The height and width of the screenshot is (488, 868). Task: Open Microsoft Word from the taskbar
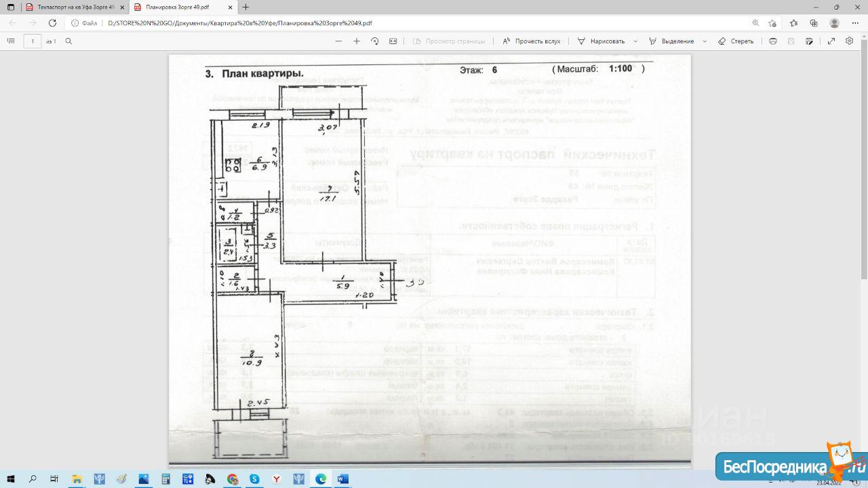342,479
